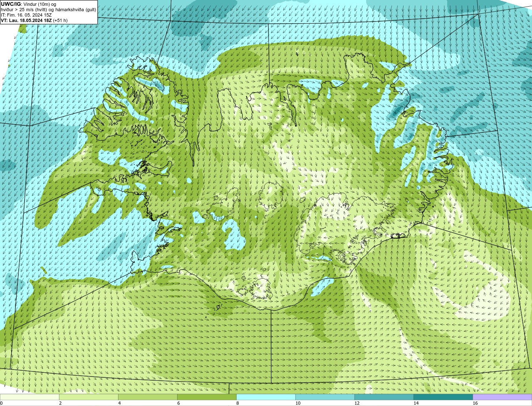This screenshot has width=532, height=406.
Task: Click the 10–12 m/s turquoise legend swatch
Action: tap(325, 397)
